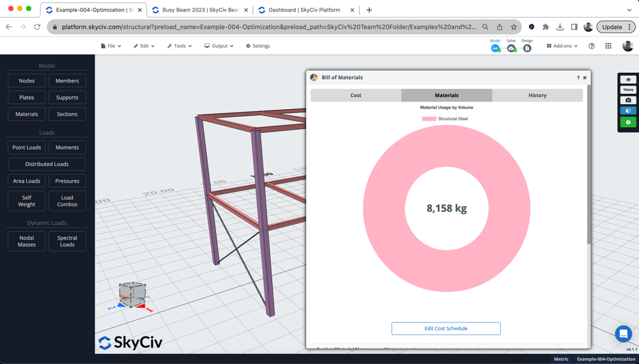This screenshot has width=639, height=364.
Task: Share this page icon
Action: click(x=499, y=27)
